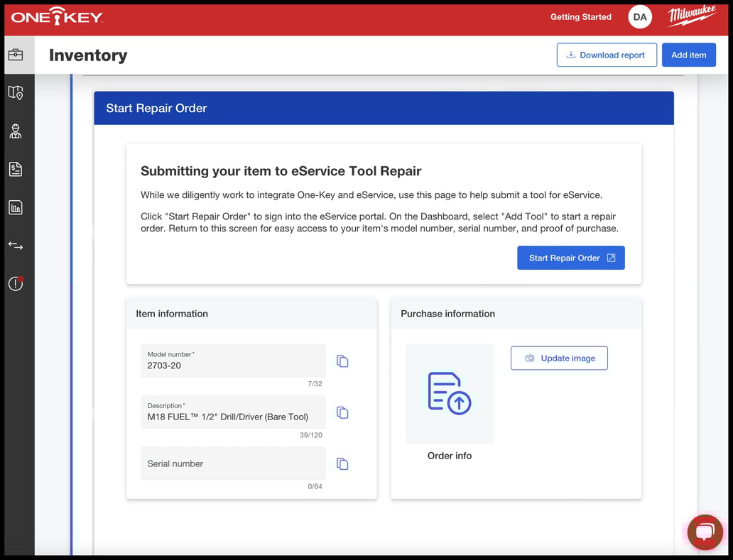Open the Inventory toolbox icon in sidebar
The width and height of the screenshot is (733, 560).
click(x=17, y=54)
